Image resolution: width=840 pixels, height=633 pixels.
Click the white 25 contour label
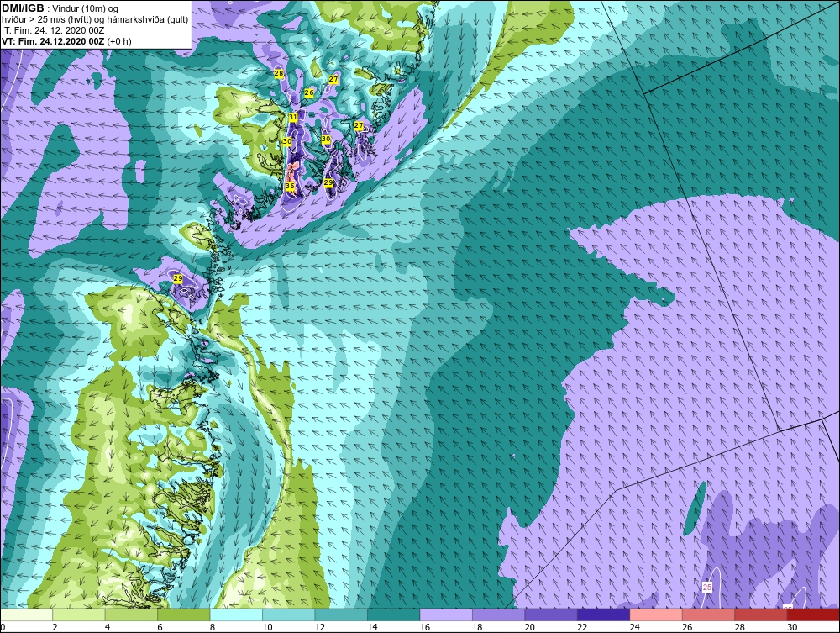707,588
